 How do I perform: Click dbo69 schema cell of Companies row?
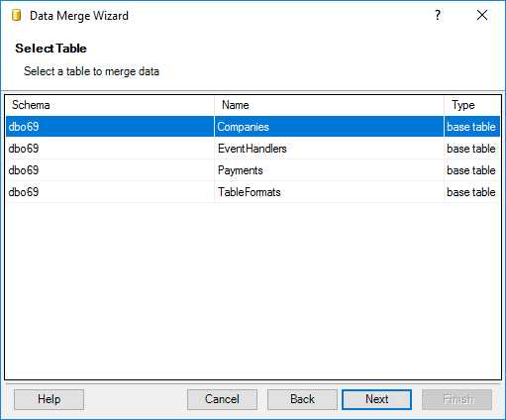(24, 127)
